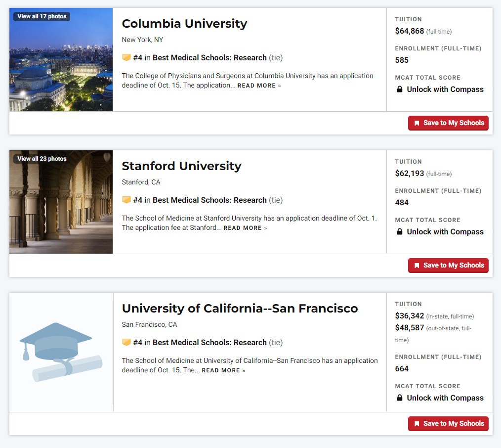Open Stanford University arcade photo thumbnail
This screenshot has height=448, width=501.
pos(61,202)
